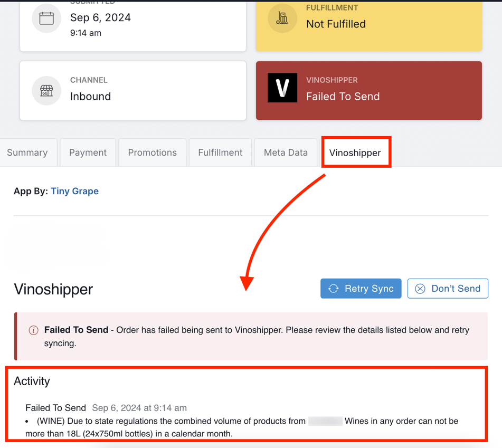The width and height of the screenshot is (502, 448).
Task: Open the Fulfillment tab
Action: (x=220, y=152)
